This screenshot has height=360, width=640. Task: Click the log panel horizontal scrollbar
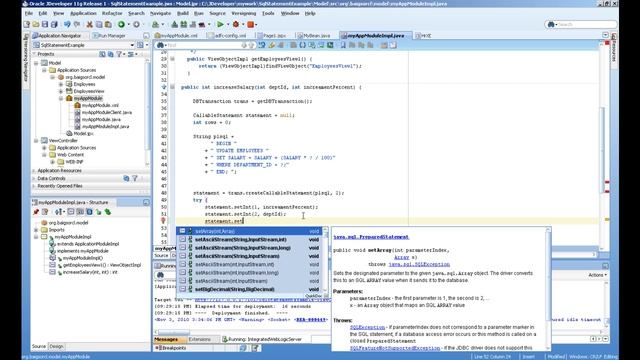point(173,332)
